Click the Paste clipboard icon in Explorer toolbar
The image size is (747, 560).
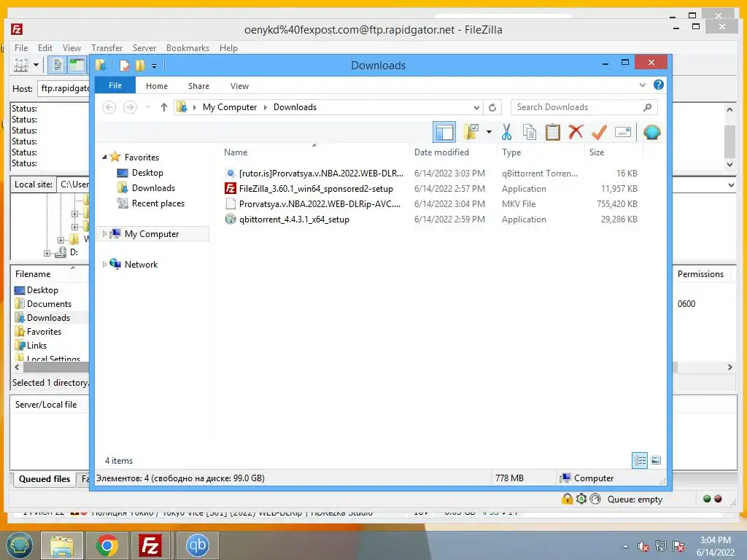[x=553, y=132]
